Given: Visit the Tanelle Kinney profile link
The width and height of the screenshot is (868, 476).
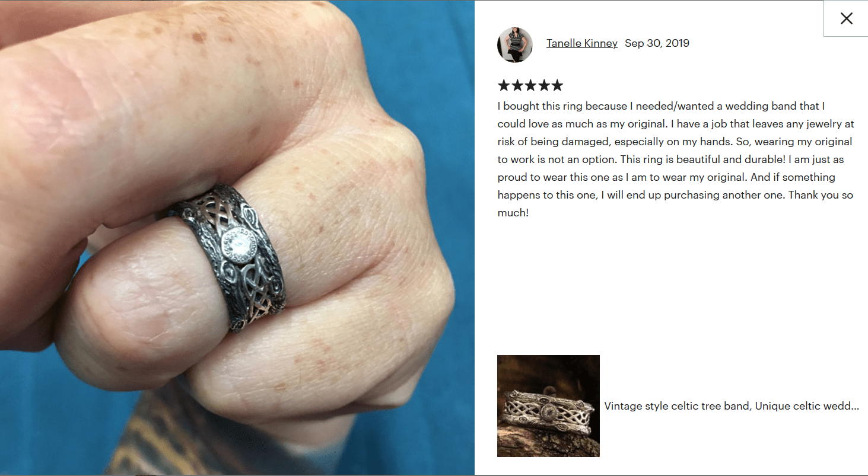Looking at the screenshot, I should 581,43.
